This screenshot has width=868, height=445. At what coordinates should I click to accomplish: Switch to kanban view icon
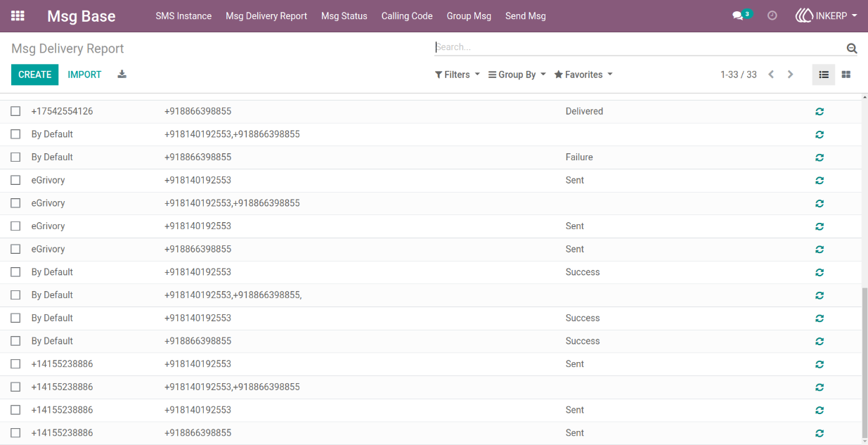point(846,75)
